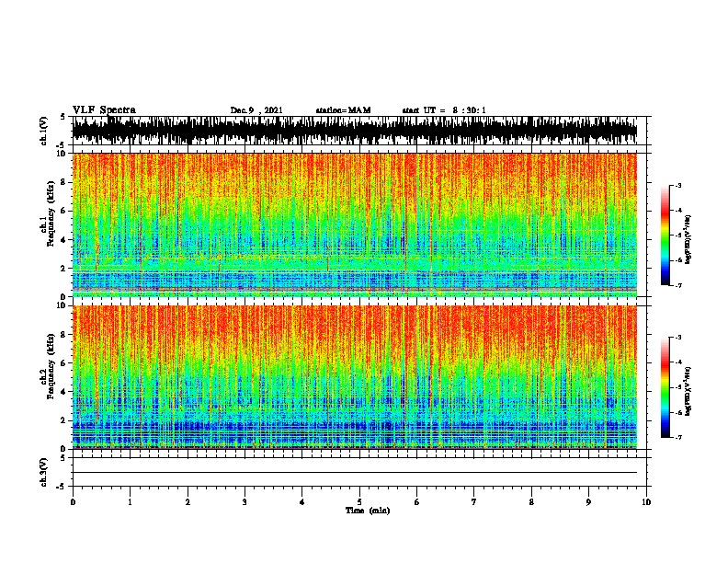Screen dimensions: 728x563
Task: Click the flat ch.3 voltage trace line
Action: click(x=354, y=473)
